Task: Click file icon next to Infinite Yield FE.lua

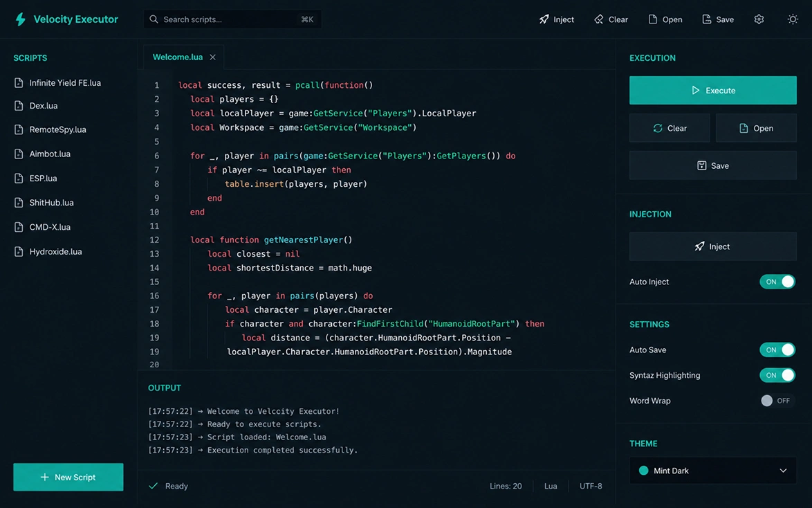Action: [x=19, y=83]
